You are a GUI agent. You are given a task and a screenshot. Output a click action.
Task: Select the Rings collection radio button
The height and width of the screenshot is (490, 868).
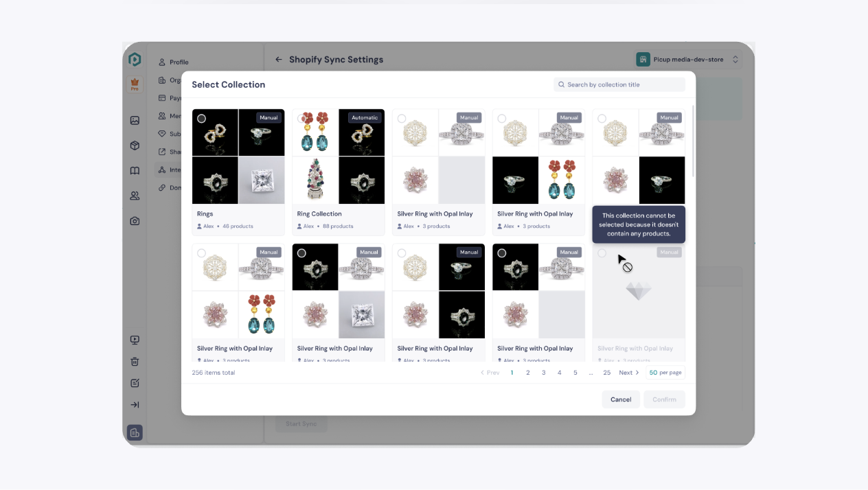[201, 119]
